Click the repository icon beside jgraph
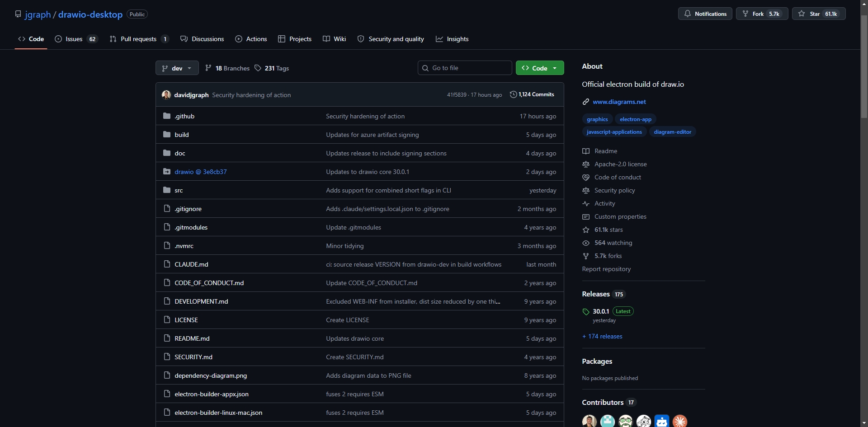The width and height of the screenshot is (868, 427). pos(18,14)
